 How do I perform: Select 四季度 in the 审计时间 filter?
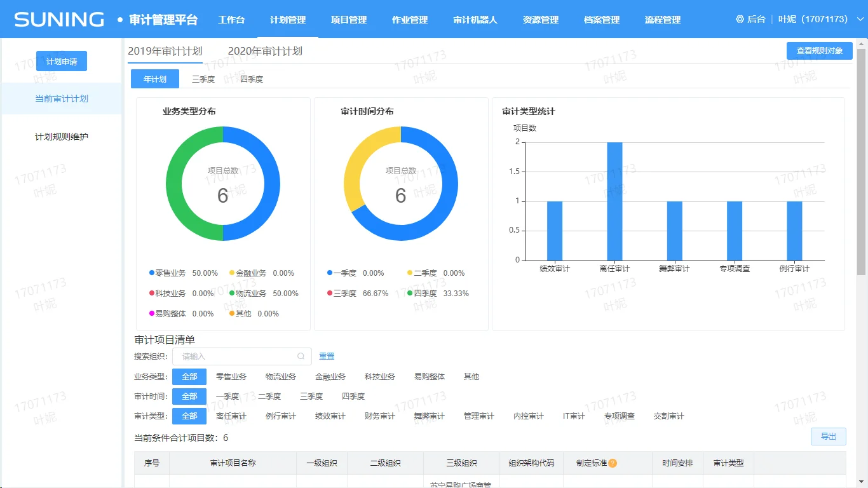tap(353, 396)
